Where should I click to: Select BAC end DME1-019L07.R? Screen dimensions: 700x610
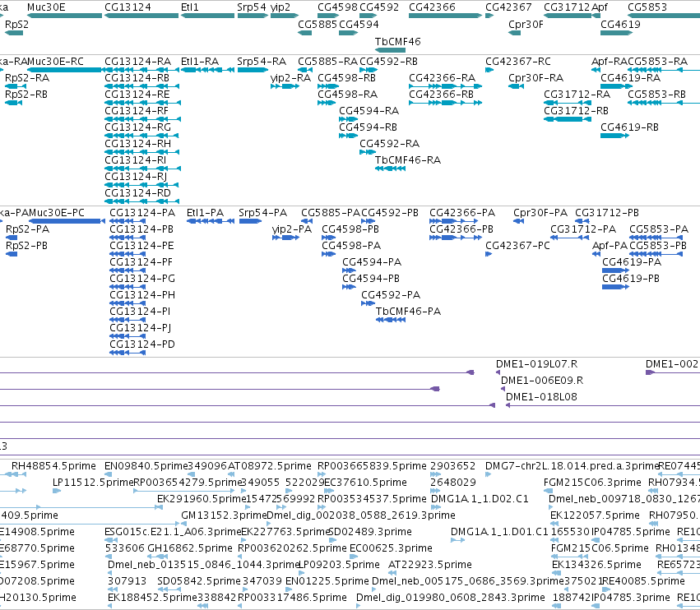[x=536, y=363]
